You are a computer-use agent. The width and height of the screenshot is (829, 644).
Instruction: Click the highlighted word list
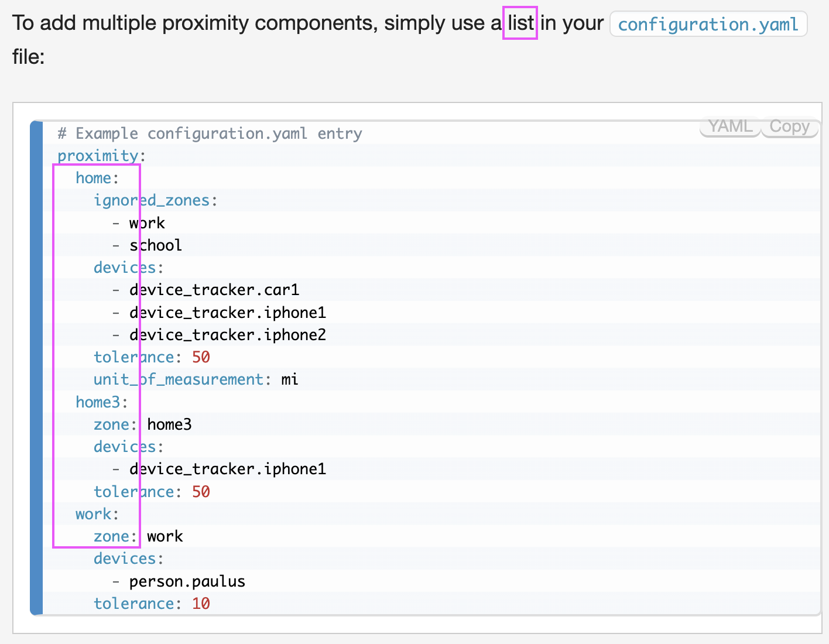click(x=520, y=23)
